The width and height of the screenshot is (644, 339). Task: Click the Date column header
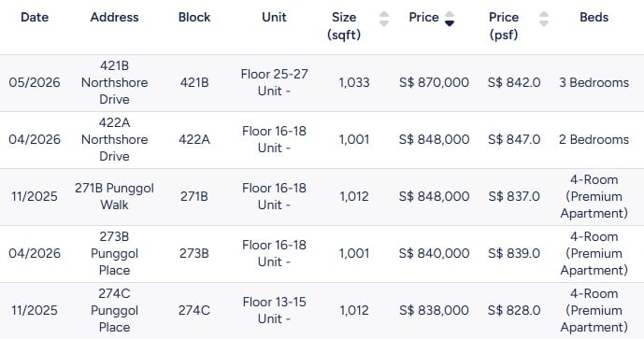click(35, 17)
